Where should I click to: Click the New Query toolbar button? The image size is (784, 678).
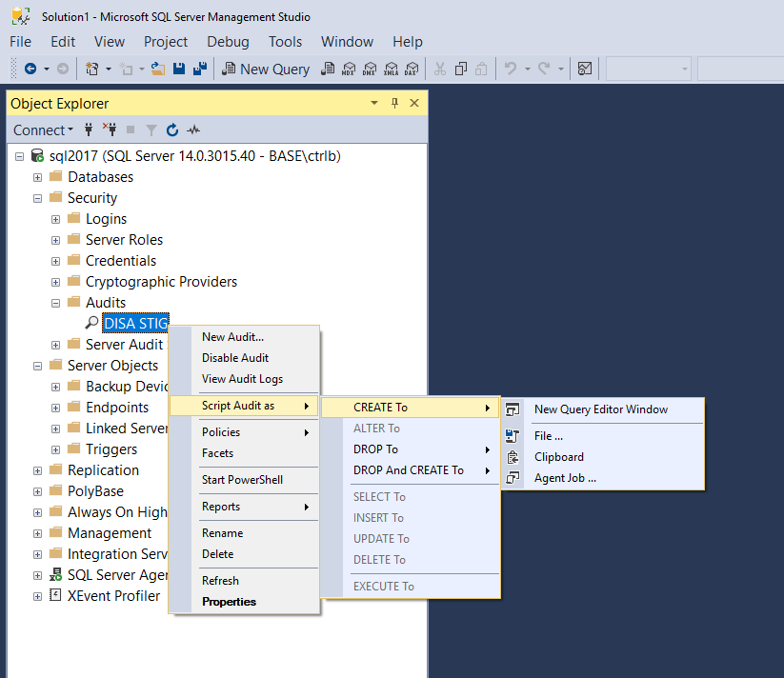point(265,69)
